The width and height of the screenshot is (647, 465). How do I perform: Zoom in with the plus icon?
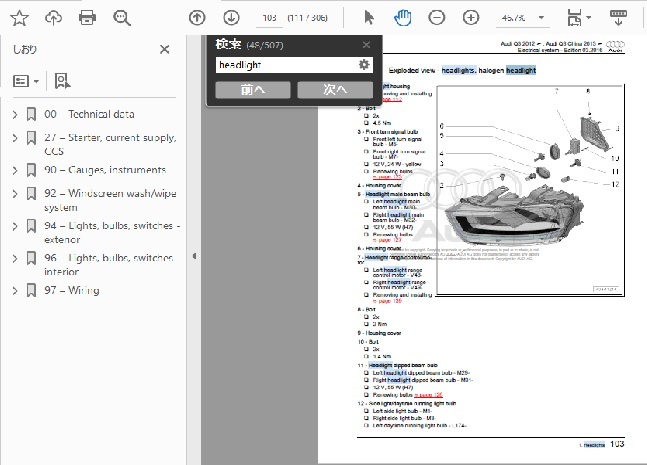coord(471,18)
